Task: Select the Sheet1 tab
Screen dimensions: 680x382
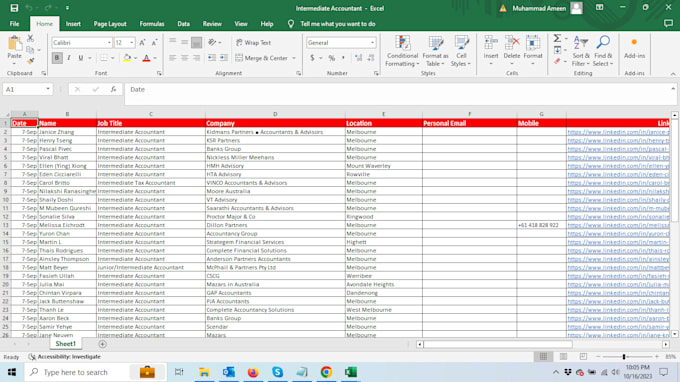Action: [x=65, y=344]
